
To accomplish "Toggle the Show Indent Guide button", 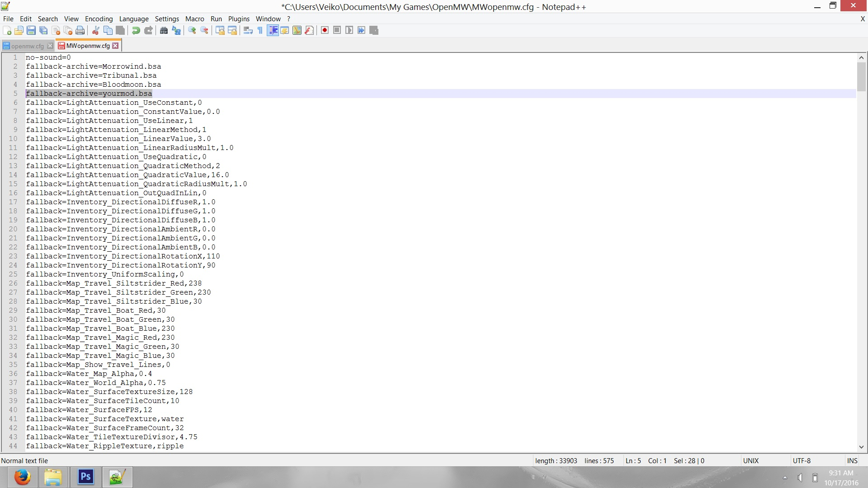I will click(x=273, y=30).
